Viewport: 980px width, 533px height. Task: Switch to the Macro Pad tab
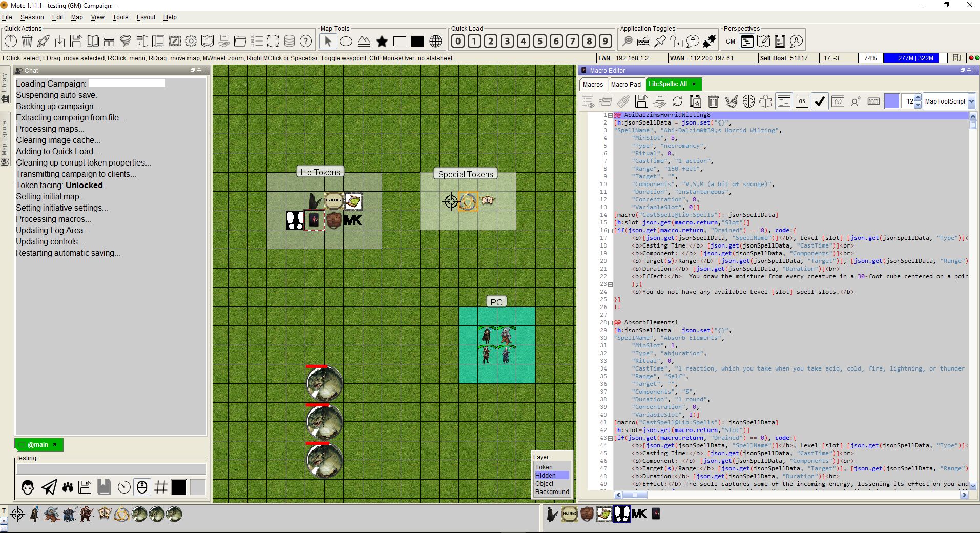(625, 84)
